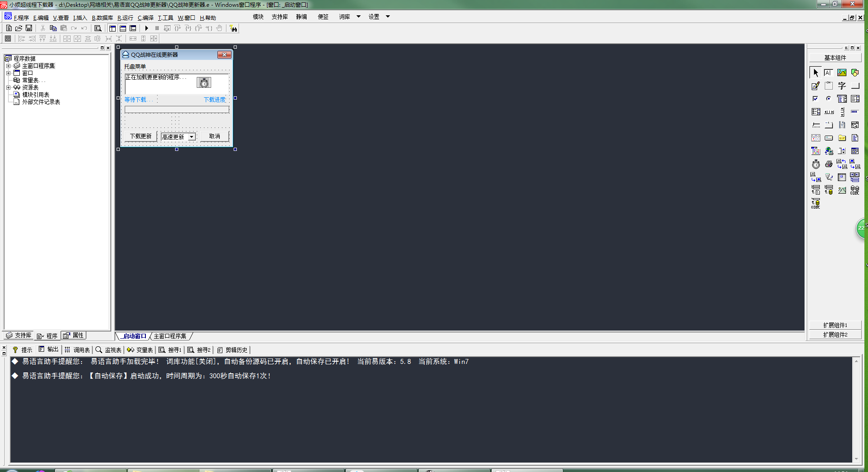
Task: Select the hyperlink globe component icon
Action: [829, 151]
